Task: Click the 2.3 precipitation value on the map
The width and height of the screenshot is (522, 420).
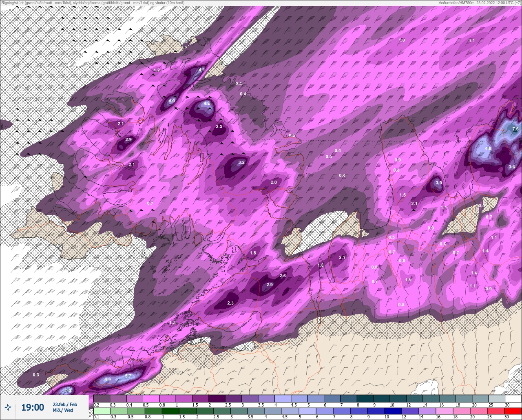Action: pyautogui.click(x=230, y=303)
